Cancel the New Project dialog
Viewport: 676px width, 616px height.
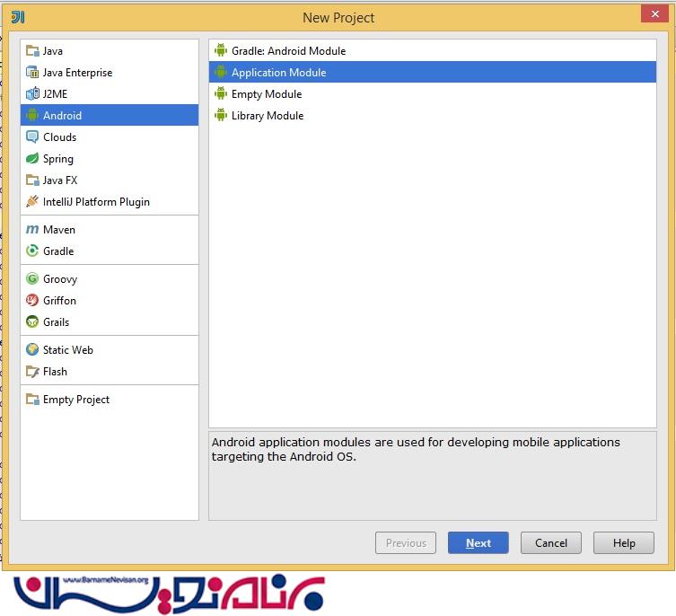pyautogui.click(x=550, y=543)
